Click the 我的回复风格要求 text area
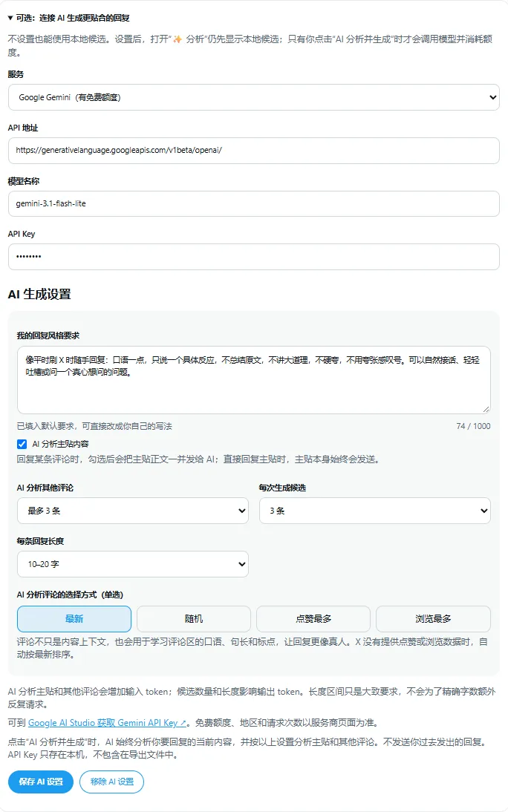Image resolution: width=508 pixels, height=812 pixels. tap(254, 380)
